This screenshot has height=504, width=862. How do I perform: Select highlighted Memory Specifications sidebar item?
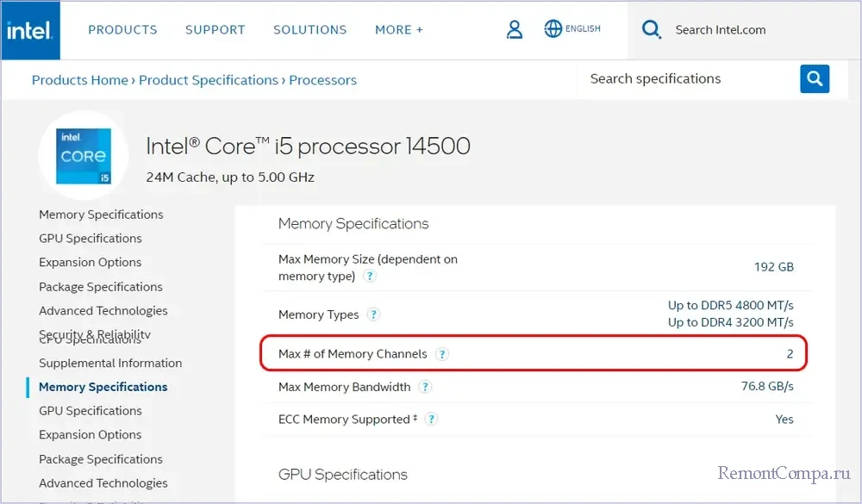pyautogui.click(x=103, y=387)
